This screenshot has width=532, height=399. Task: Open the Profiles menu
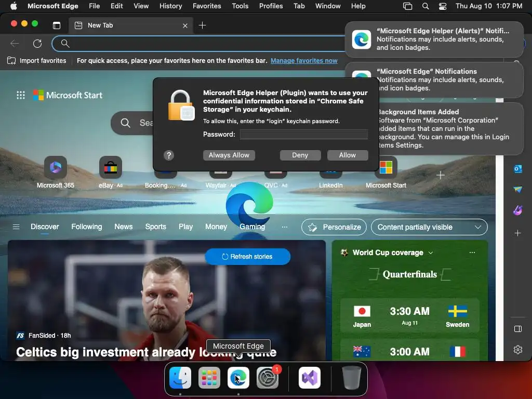(271, 6)
